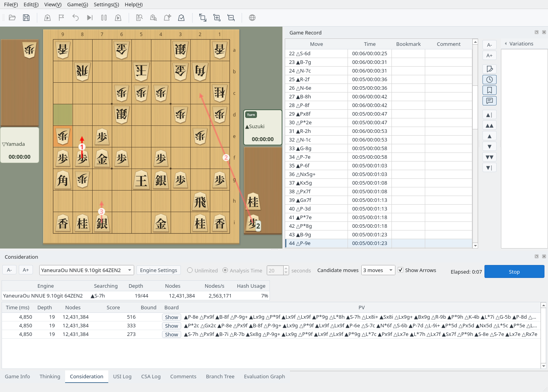Toggle bookmark column icon in Game Record
This screenshot has height=392, width=548.
(x=490, y=90)
